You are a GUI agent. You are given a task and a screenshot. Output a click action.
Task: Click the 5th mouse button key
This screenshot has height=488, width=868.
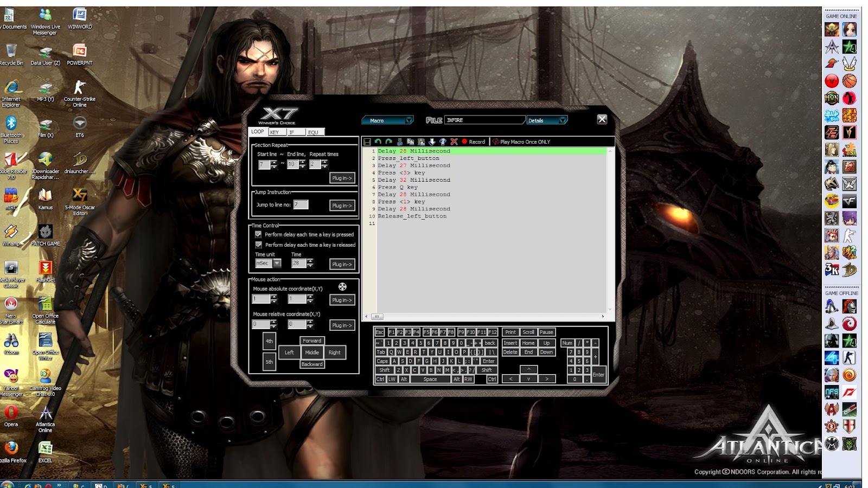pyautogui.click(x=269, y=362)
